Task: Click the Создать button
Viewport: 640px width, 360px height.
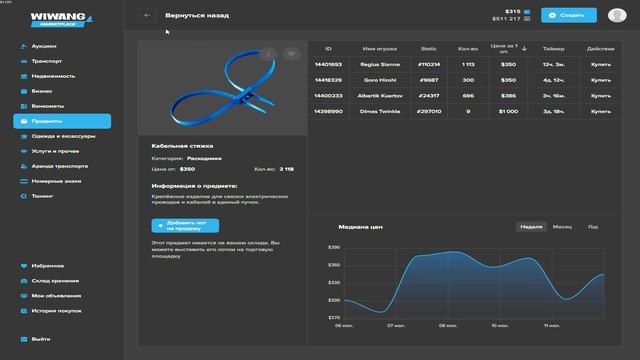Action: pyautogui.click(x=569, y=15)
